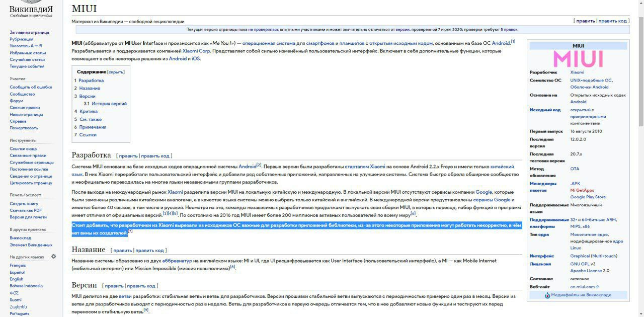
Task: Open Викисклад under В других проектах
Action: coord(20,238)
